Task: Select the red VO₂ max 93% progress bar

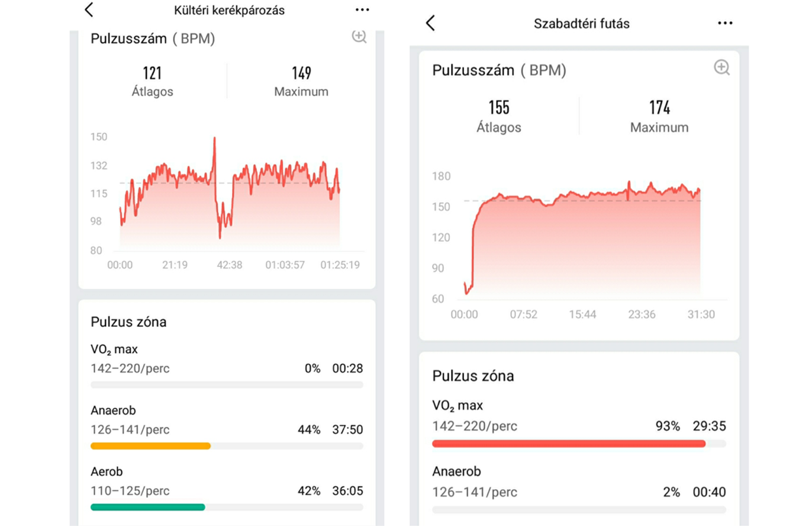Action: (x=569, y=444)
